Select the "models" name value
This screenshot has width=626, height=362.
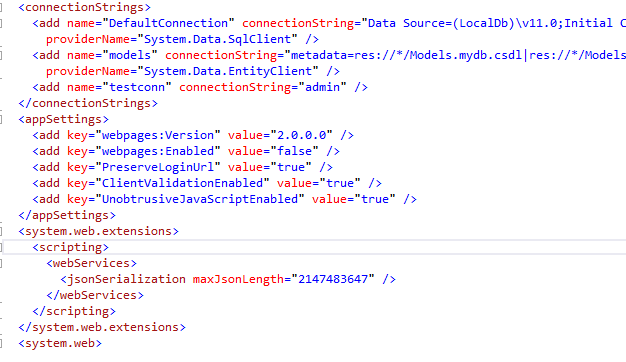coord(130,55)
